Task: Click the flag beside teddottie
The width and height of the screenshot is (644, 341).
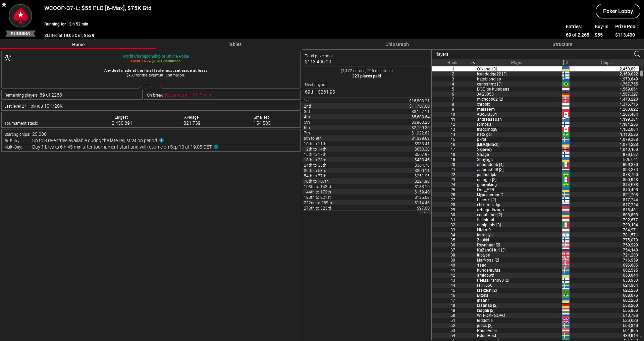Action: [x=566, y=321]
